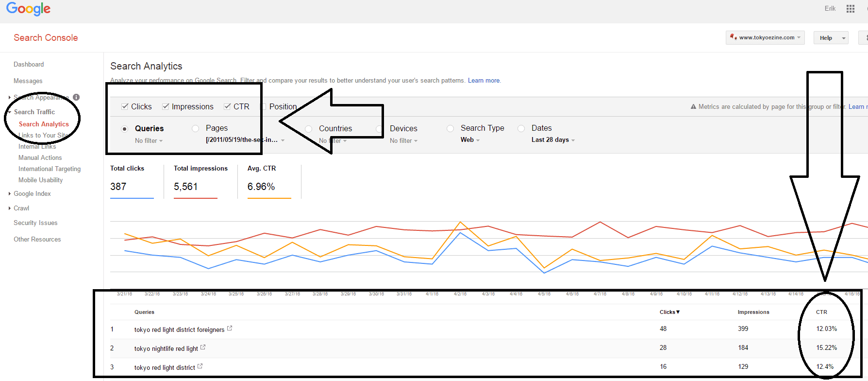This screenshot has height=381, width=868.
Task: Open the Web search type dropdown
Action: 470,140
